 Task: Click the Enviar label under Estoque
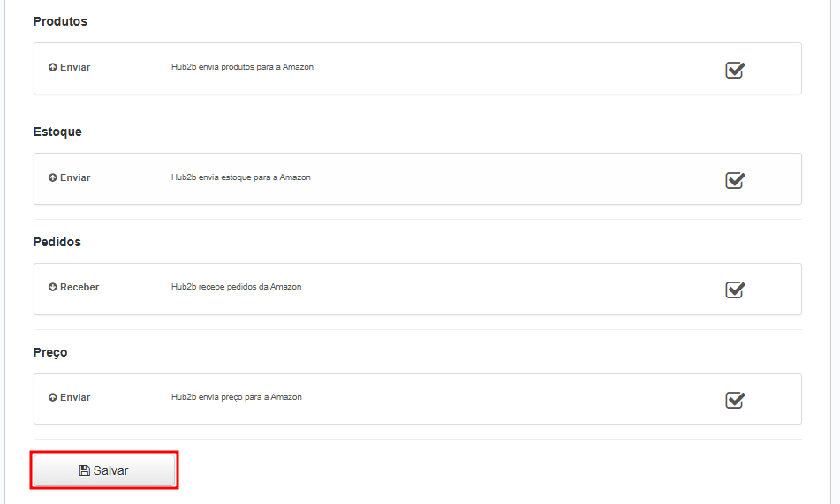[75, 177]
